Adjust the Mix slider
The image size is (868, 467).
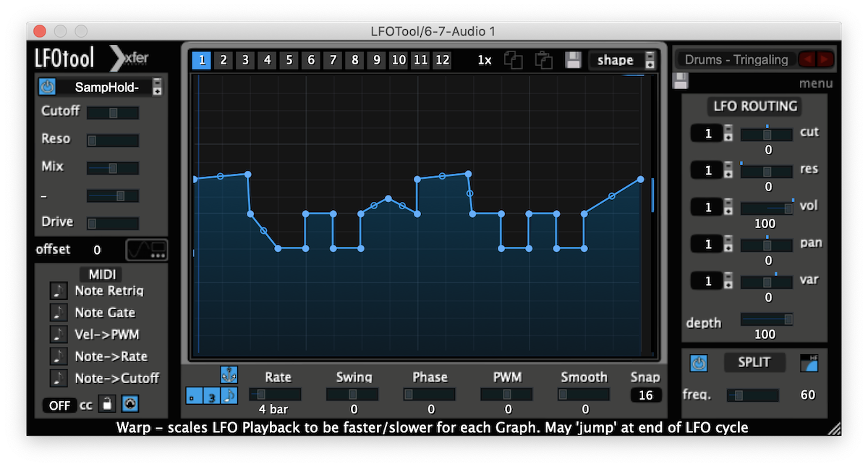[x=113, y=167]
